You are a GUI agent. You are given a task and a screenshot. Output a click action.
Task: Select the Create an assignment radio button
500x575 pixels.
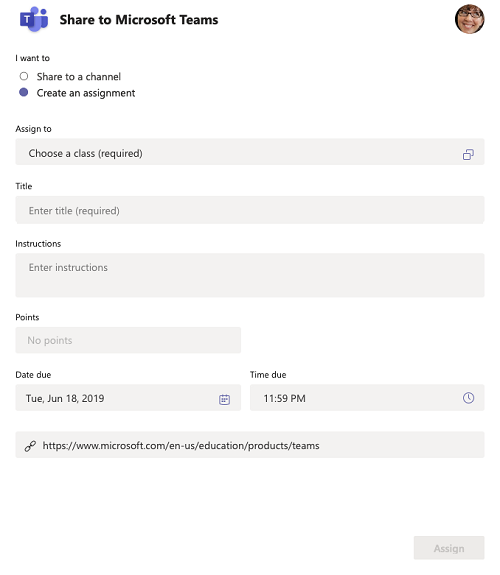point(23,92)
